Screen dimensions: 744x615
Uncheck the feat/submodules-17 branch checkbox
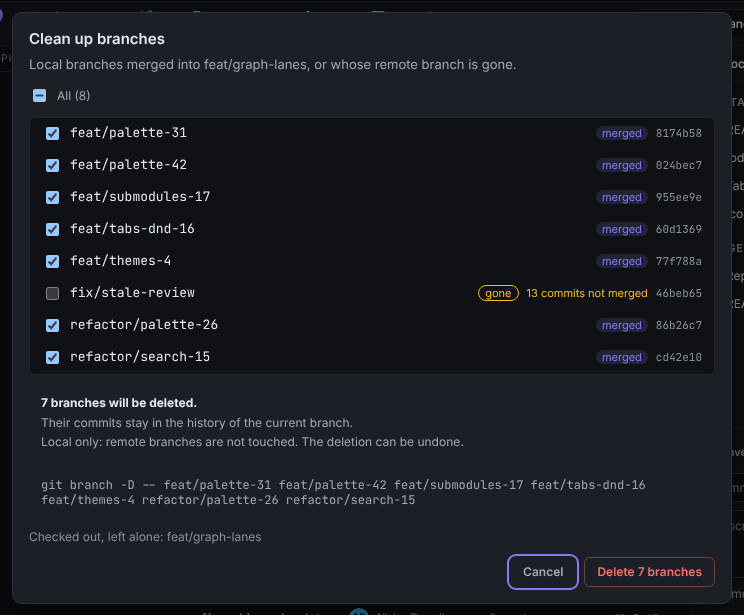53,197
